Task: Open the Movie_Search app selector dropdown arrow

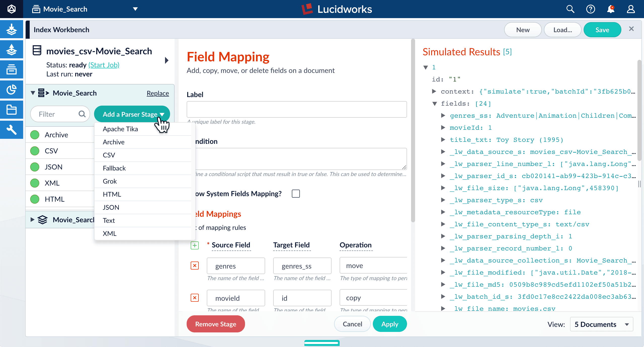Action: (x=135, y=9)
